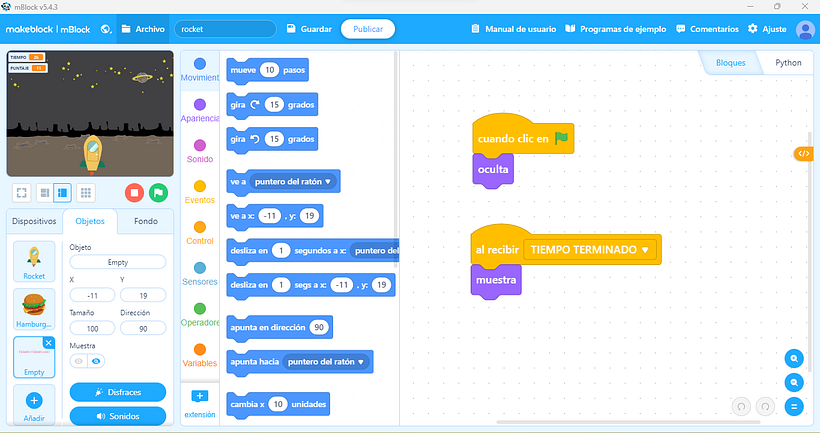This screenshot has width=820, height=433.
Task: Open the Fondo tab
Action: (x=146, y=221)
